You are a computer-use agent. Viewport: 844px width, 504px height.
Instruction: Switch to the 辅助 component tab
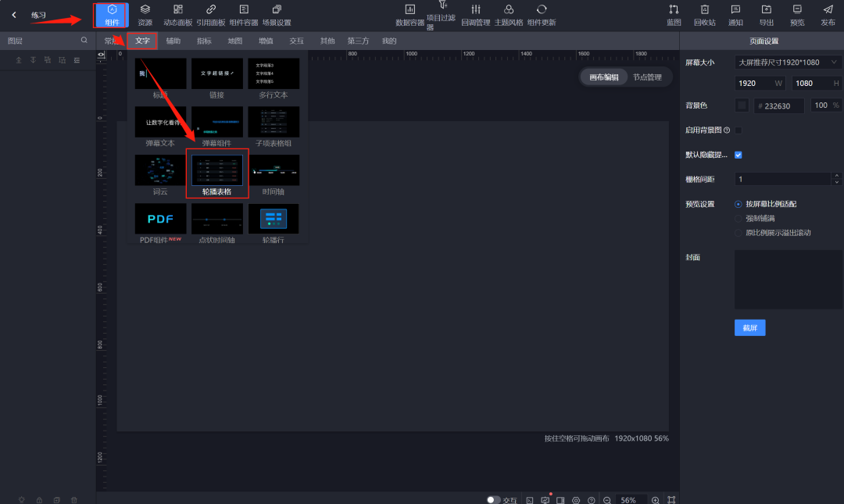pyautogui.click(x=173, y=41)
